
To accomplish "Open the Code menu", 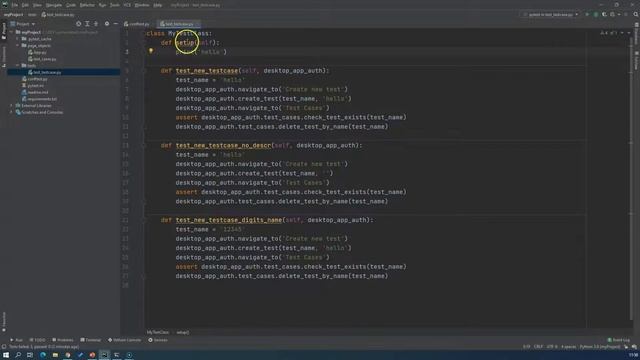I will (x=71, y=5).
